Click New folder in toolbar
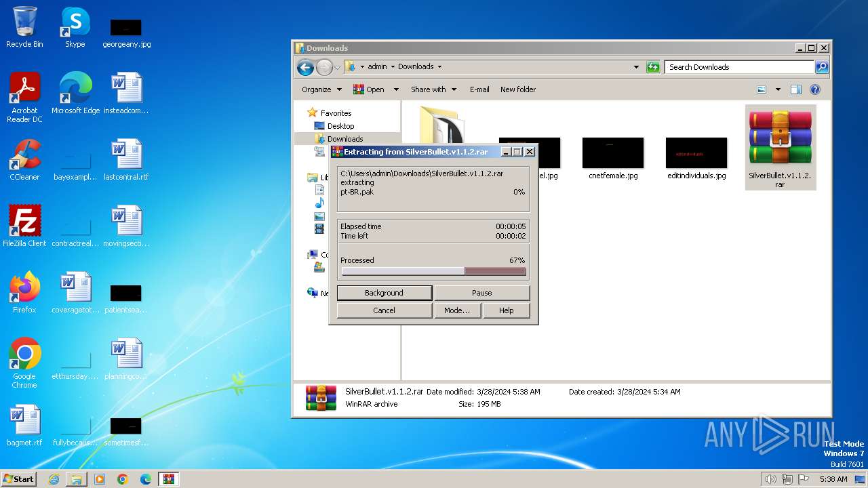 point(518,89)
